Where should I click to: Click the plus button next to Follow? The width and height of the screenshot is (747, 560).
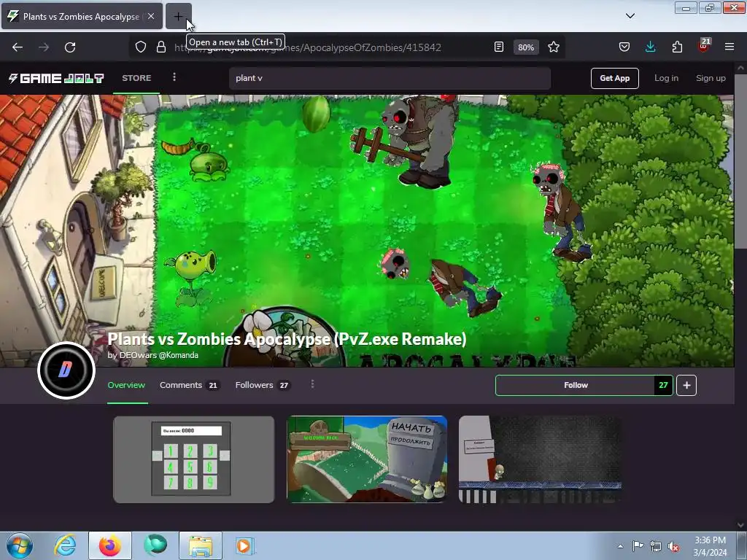click(686, 385)
